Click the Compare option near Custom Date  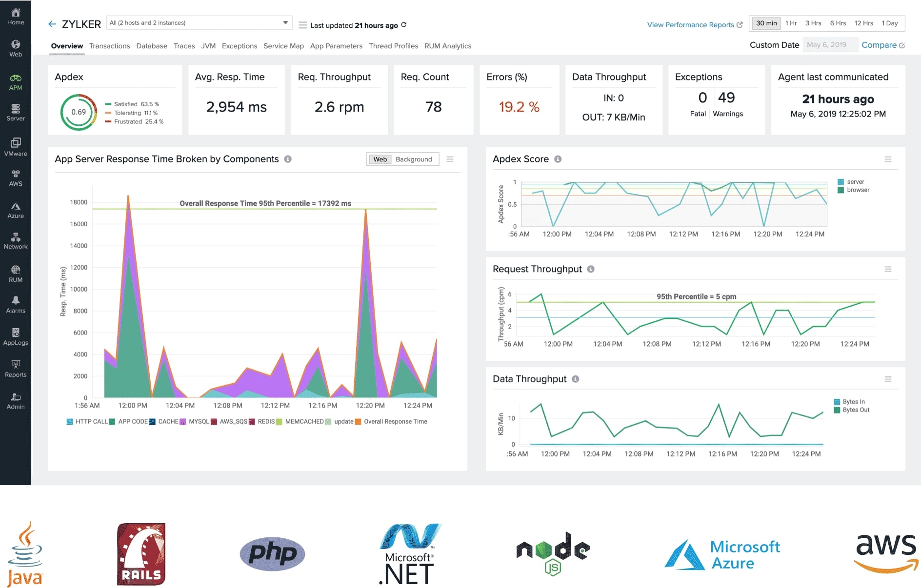point(880,45)
